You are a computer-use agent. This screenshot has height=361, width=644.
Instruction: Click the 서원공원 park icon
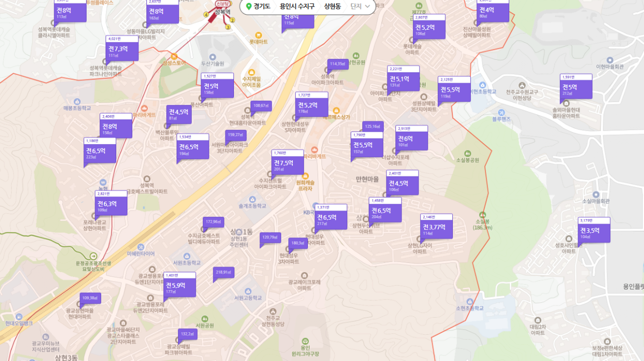[205, 319]
